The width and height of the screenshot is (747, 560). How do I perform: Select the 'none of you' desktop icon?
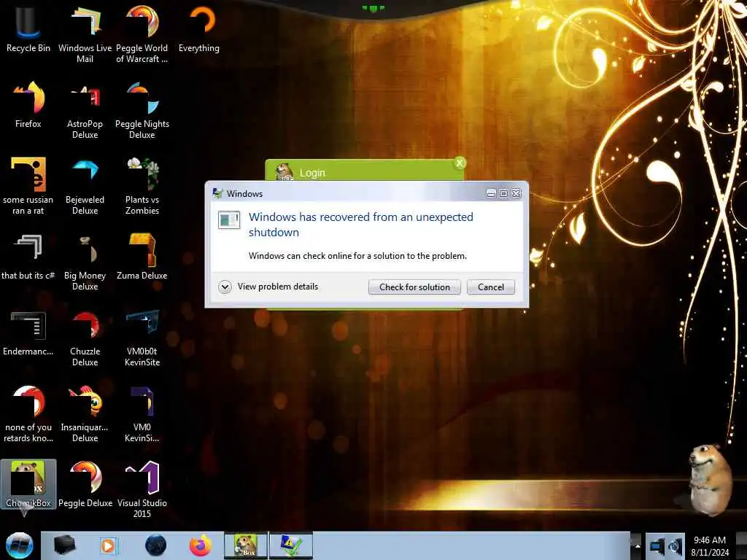click(28, 413)
